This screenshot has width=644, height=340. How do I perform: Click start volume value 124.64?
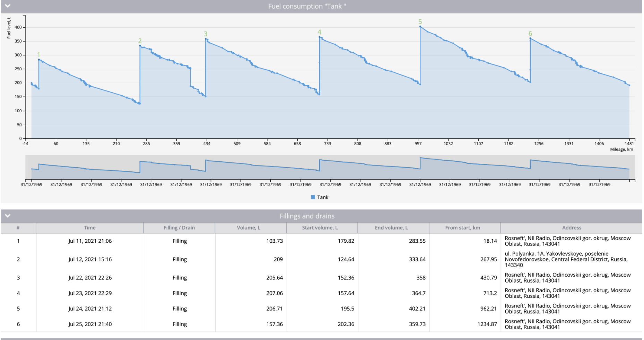pyautogui.click(x=346, y=259)
